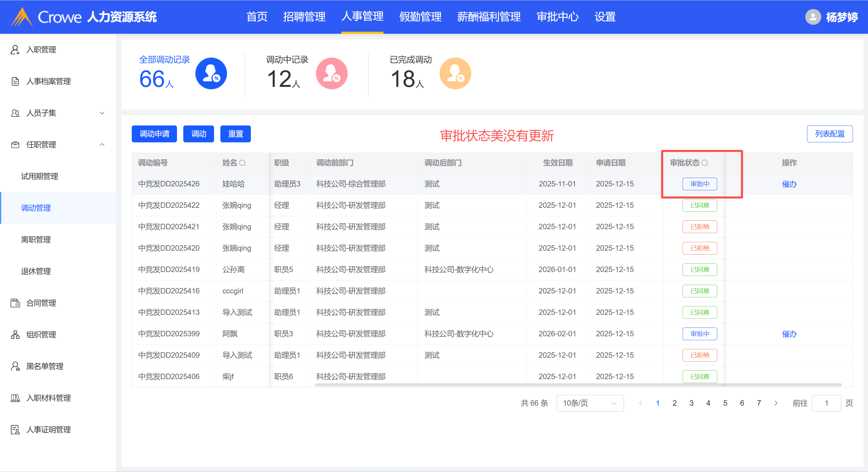
Task: Click the horizontal scrollbar under the table
Action: coord(578,385)
